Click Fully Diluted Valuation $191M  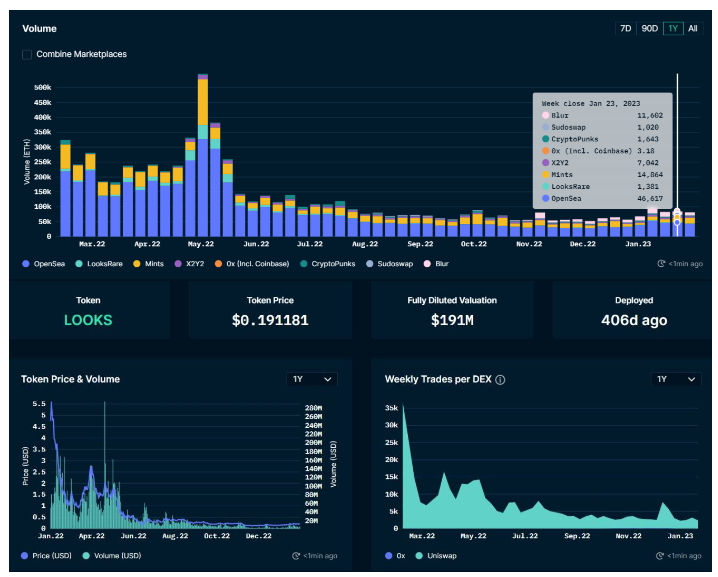tap(452, 320)
